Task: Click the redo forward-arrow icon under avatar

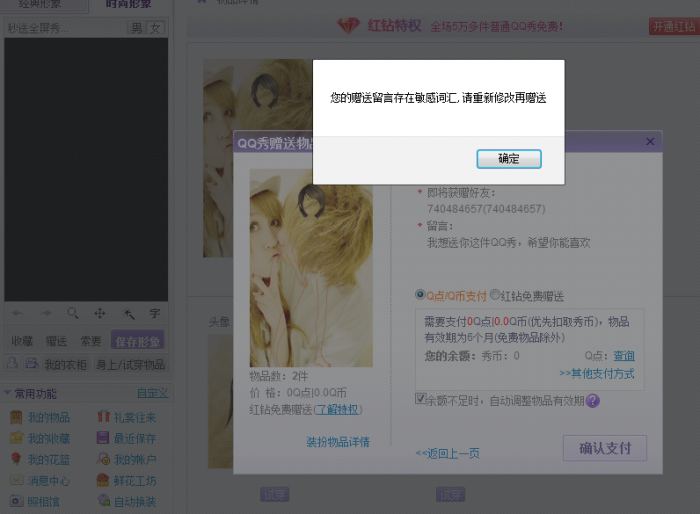Action: pyautogui.click(x=46, y=313)
